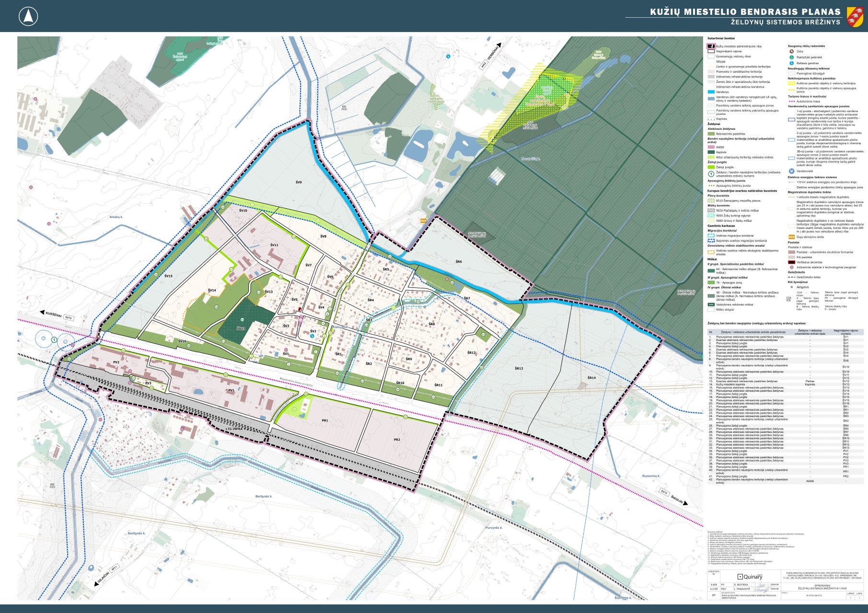868x613 pixels.
Task: Click the 'ŽELDYNŲ SISTEMOS BRĖŽINYS' header subtitle
Action: click(x=786, y=22)
